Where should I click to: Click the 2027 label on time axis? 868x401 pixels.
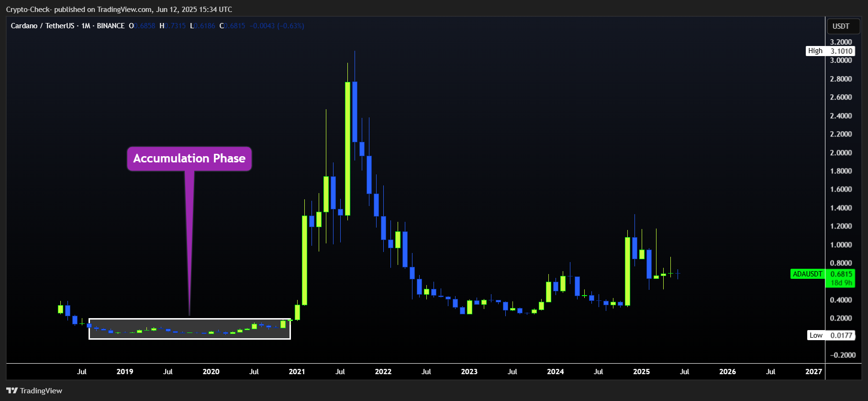(814, 372)
